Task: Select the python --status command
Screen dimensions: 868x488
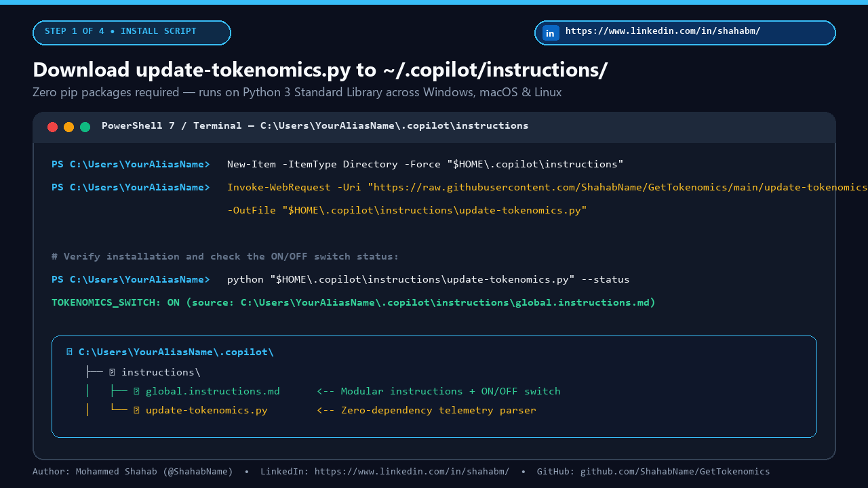Action: tap(428, 279)
